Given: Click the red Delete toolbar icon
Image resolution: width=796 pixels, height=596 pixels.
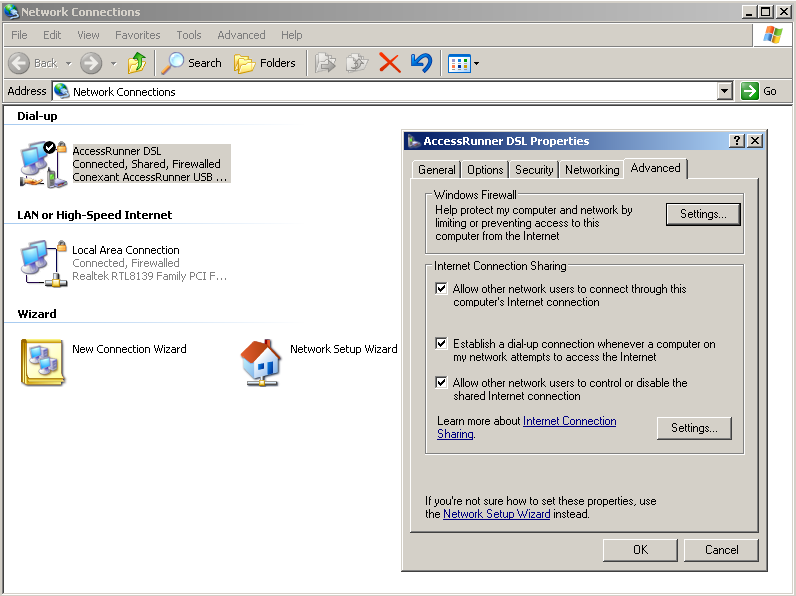Looking at the screenshot, I should point(389,63).
